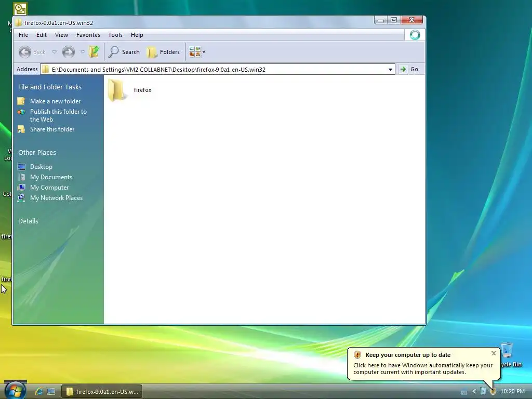Click the 10:20 PM clock
The width and height of the screenshot is (532, 399).
tap(512, 392)
